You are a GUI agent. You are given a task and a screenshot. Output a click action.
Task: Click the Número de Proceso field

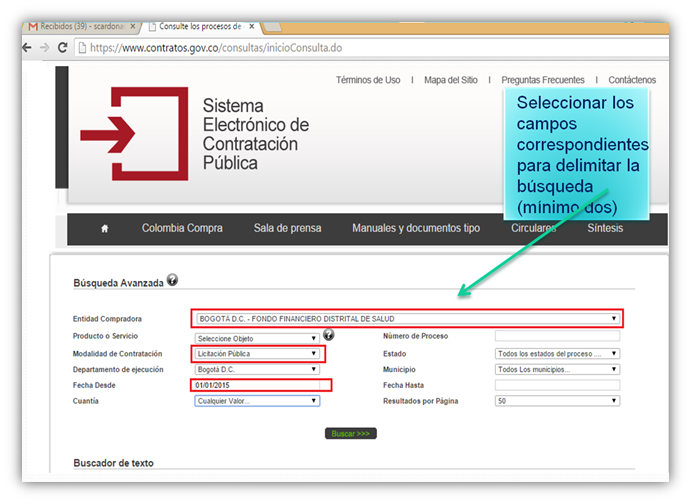click(x=557, y=336)
